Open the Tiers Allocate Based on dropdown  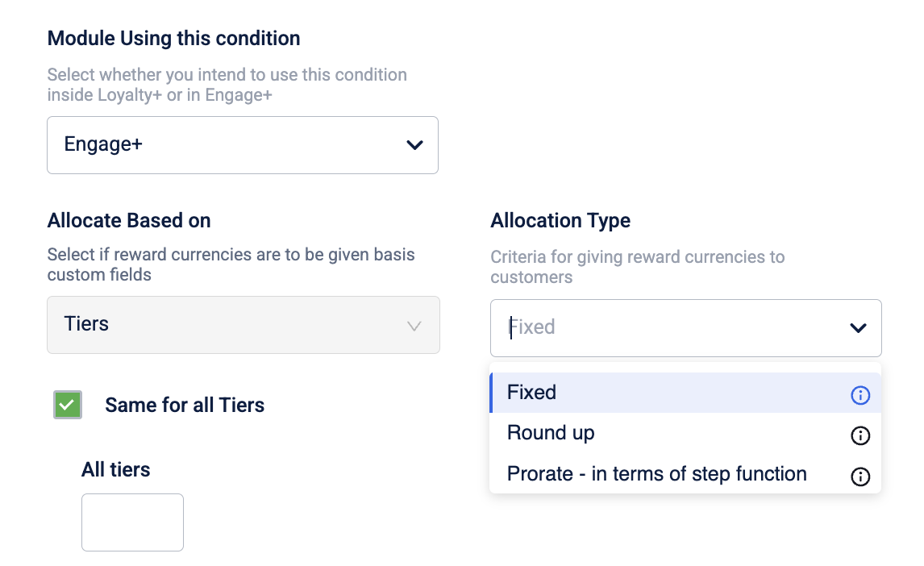point(243,325)
